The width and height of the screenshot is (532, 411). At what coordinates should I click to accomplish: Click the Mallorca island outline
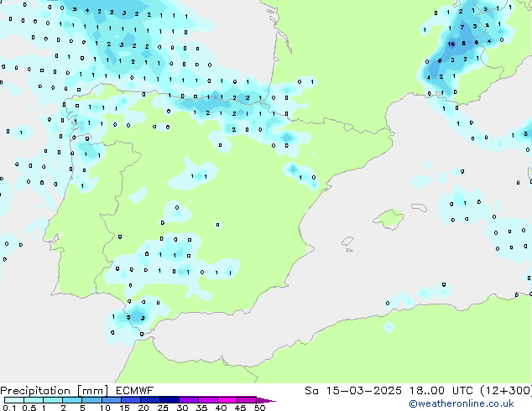389,219
